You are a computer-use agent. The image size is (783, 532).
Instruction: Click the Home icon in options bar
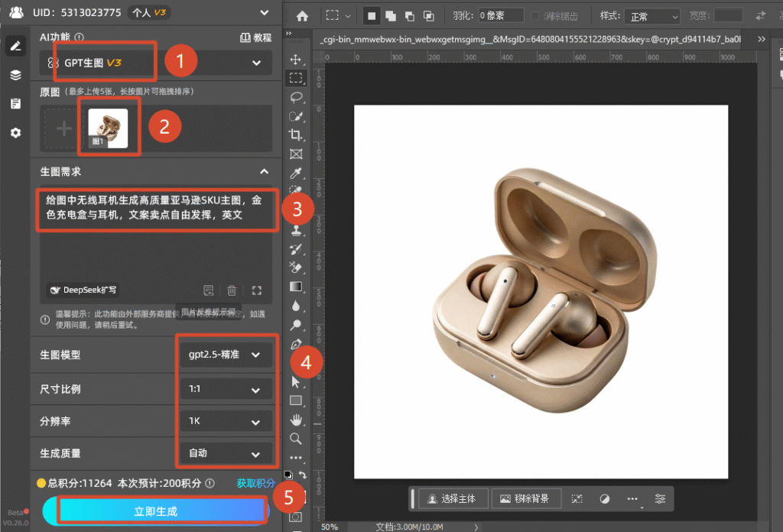pyautogui.click(x=302, y=16)
